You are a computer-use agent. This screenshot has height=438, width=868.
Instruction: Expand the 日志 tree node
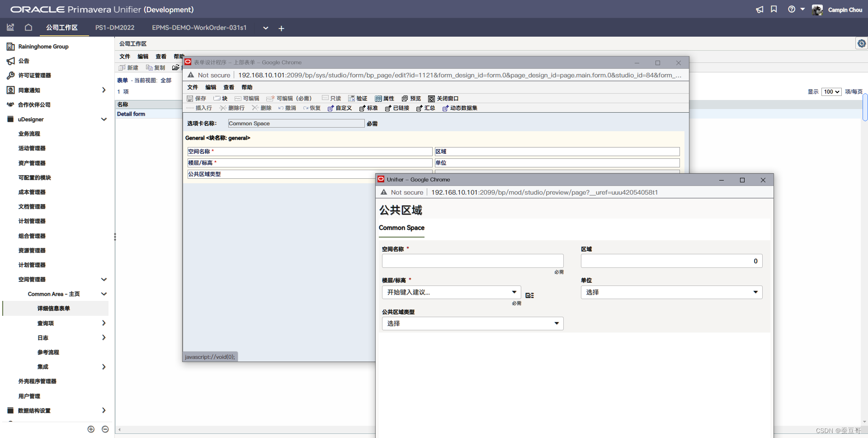(x=104, y=338)
